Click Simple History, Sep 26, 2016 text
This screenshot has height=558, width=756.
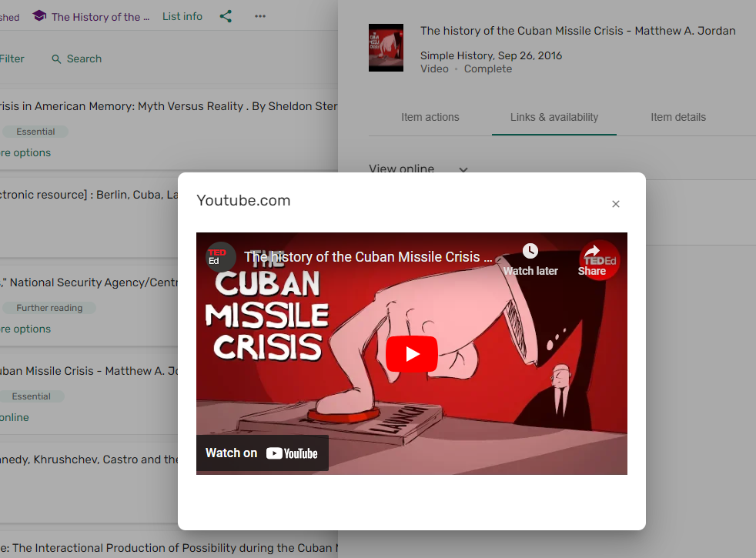pos(491,55)
